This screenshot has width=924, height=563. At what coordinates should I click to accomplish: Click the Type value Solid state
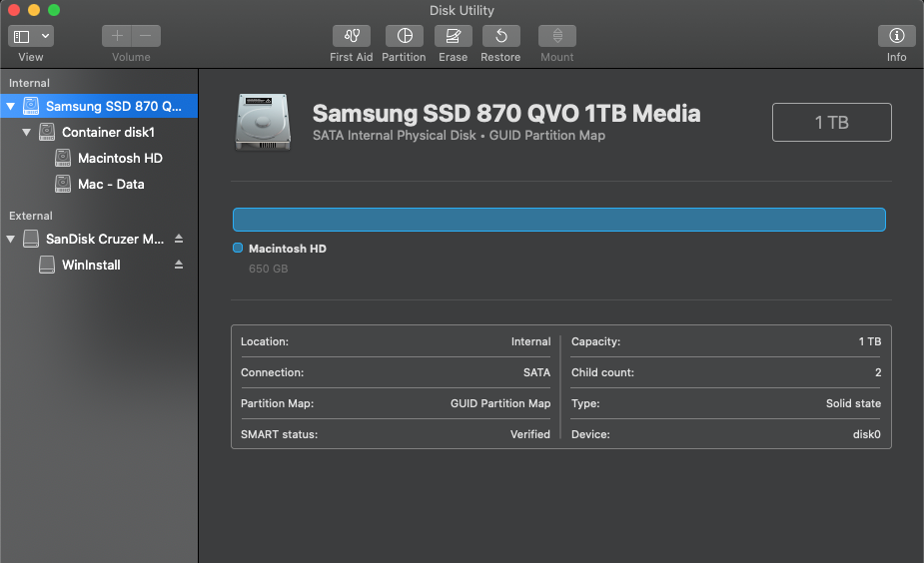pyautogui.click(x=853, y=403)
